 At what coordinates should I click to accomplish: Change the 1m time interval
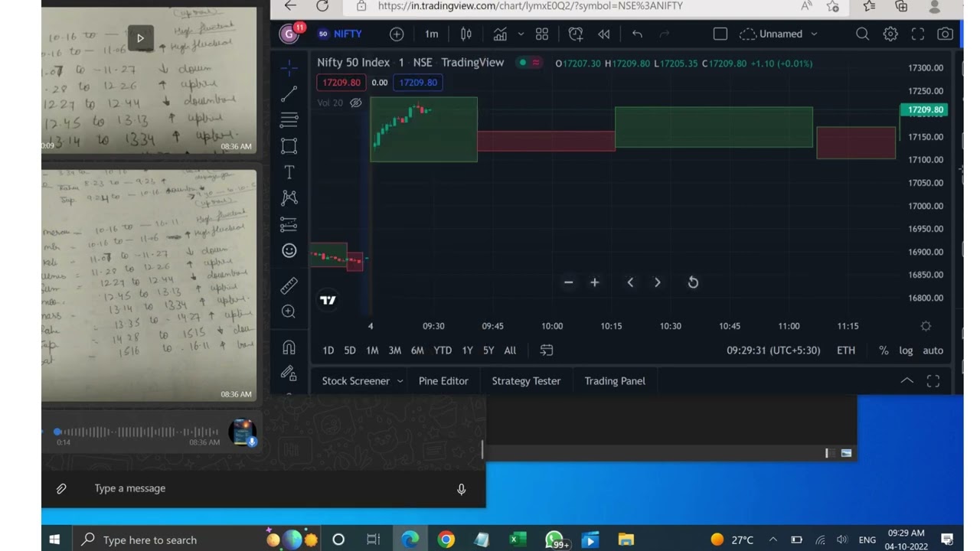point(432,34)
